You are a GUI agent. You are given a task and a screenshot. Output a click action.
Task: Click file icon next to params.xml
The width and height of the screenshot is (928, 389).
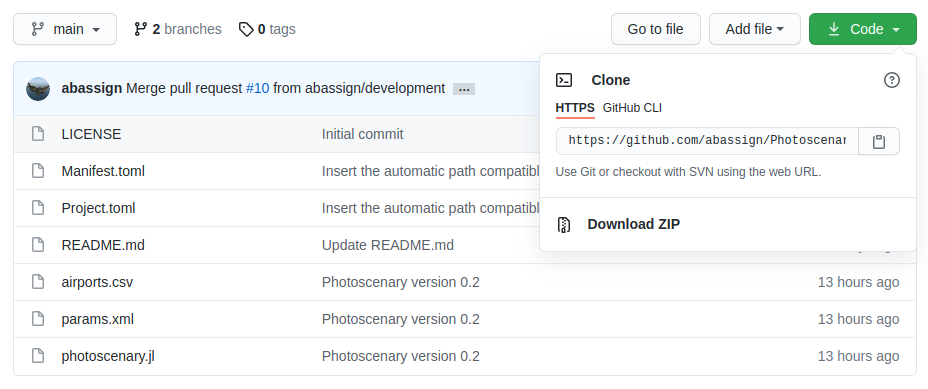click(38, 319)
